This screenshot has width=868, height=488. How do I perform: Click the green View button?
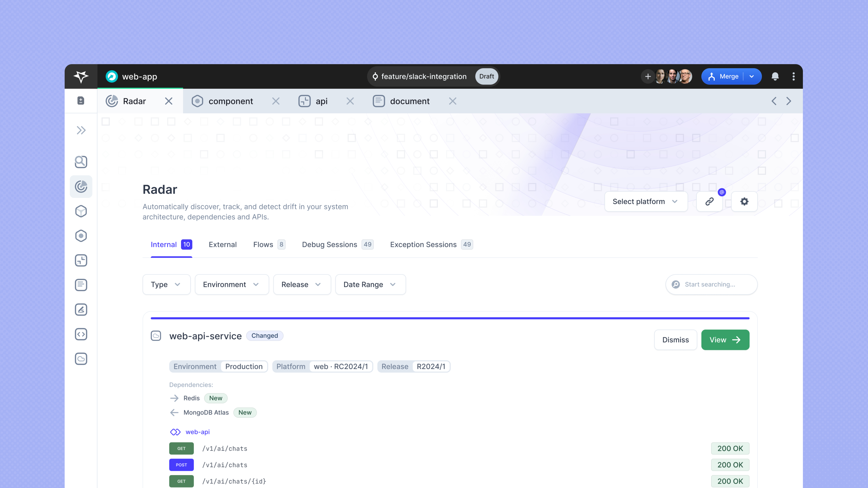point(725,340)
